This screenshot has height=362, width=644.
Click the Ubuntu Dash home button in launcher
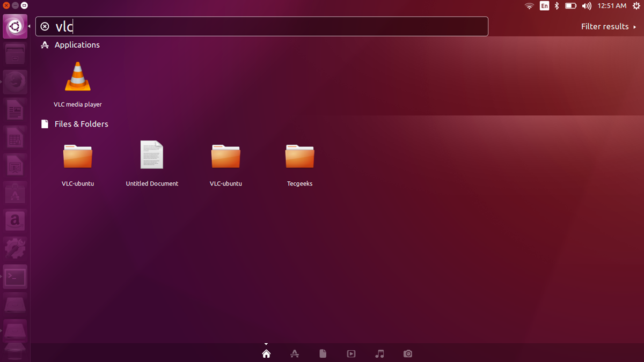(15, 26)
